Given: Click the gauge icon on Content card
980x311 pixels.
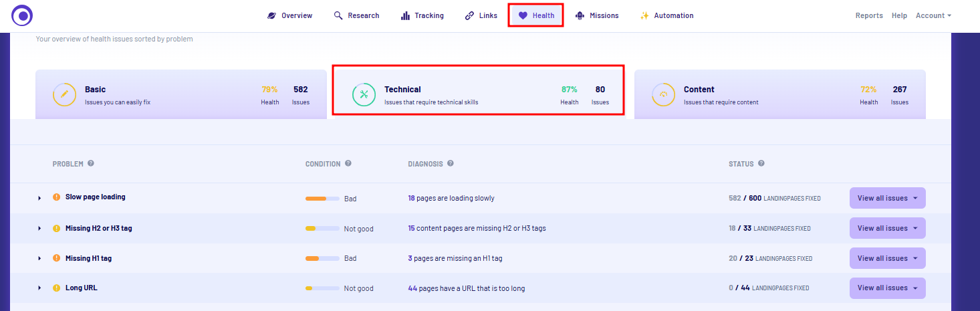Looking at the screenshot, I should [663, 94].
